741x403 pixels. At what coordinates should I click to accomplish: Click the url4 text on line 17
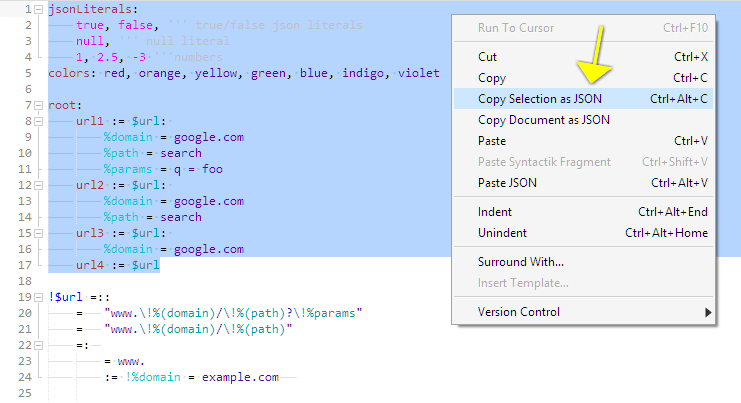[90, 265]
